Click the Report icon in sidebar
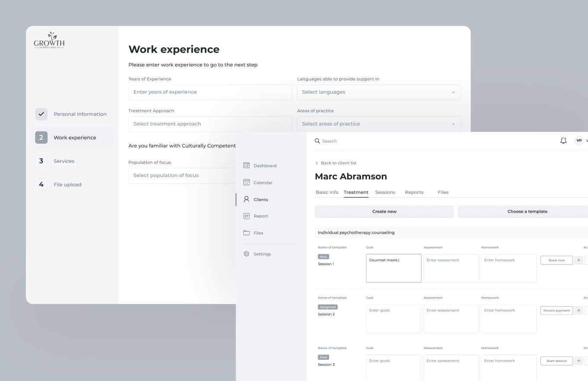Image resolution: width=588 pixels, height=381 pixels. click(x=246, y=216)
